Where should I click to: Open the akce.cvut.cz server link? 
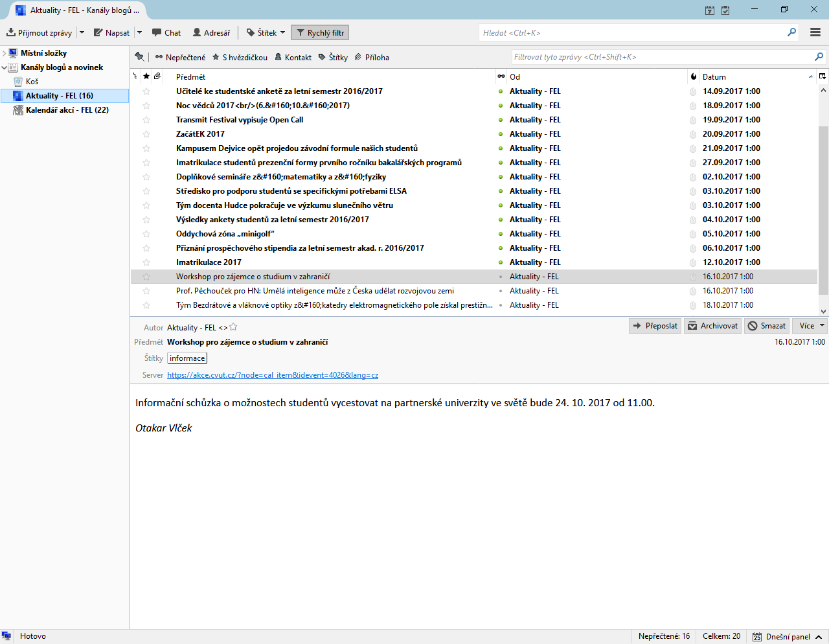272,375
